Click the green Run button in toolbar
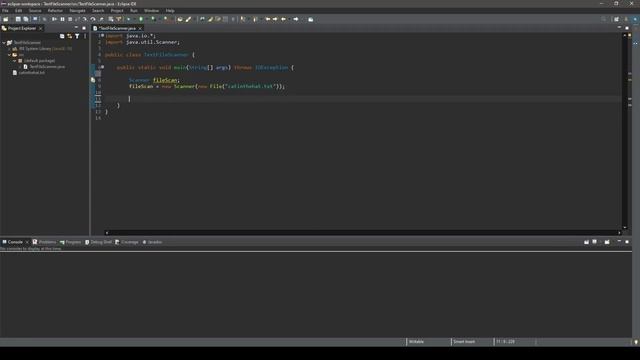640x360 pixels. [x=141, y=19]
